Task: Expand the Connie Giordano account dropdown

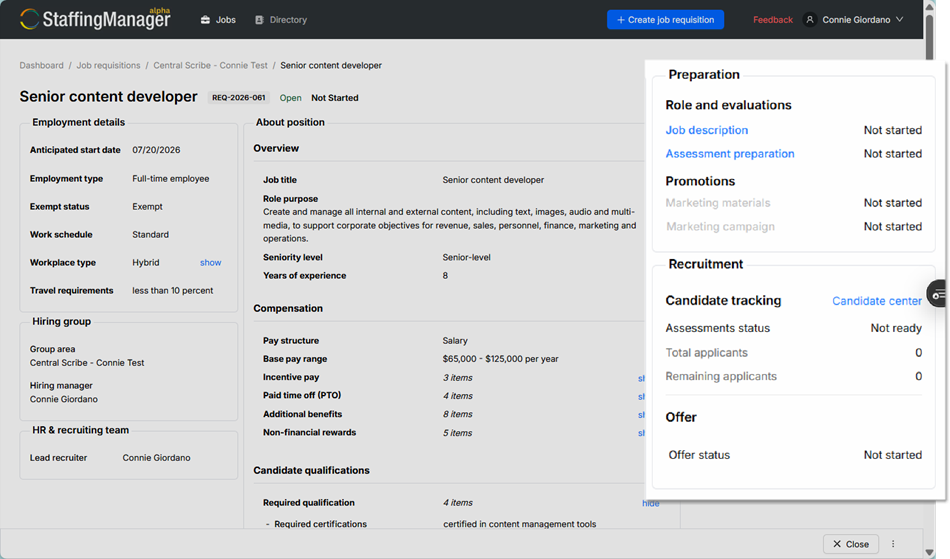Action: [x=862, y=20]
